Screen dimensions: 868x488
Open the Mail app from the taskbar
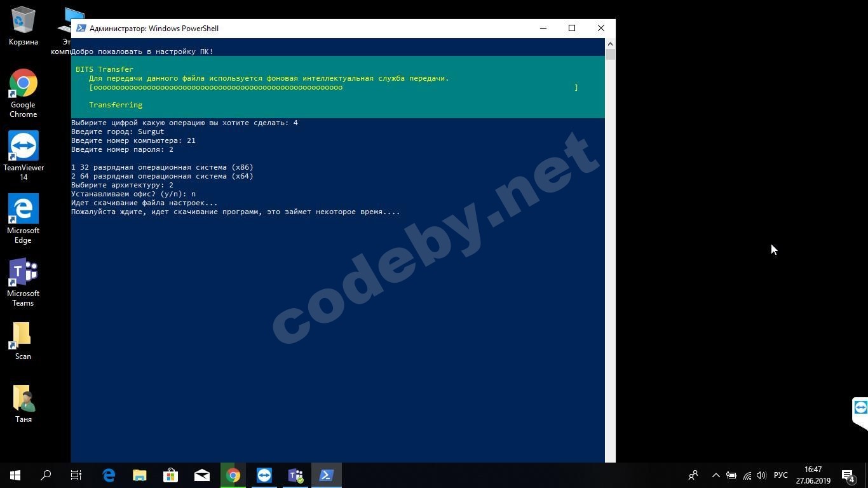point(202,475)
